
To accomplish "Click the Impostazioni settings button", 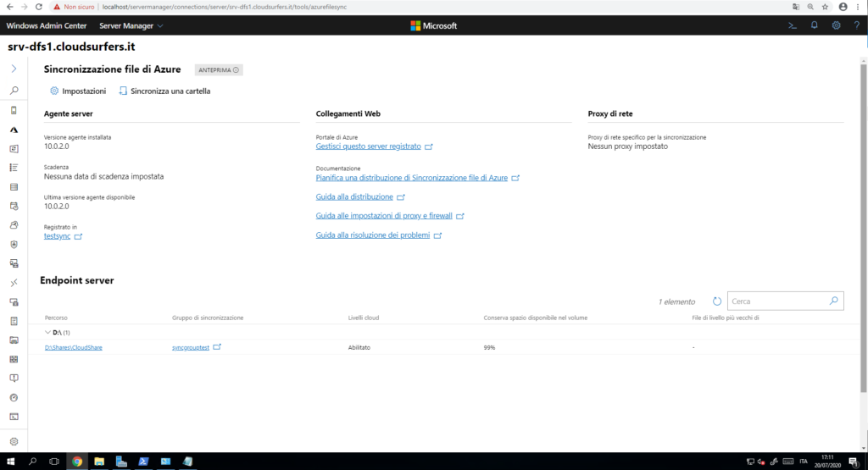I will [78, 91].
